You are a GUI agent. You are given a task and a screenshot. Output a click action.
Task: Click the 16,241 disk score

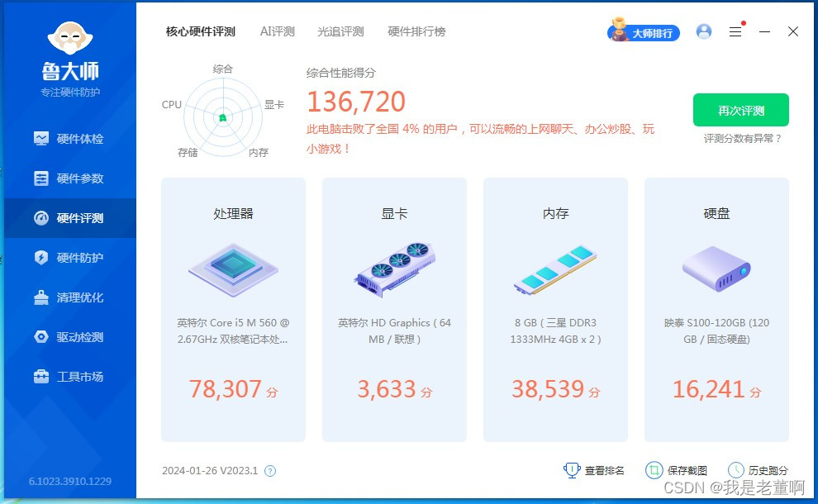[717, 389]
